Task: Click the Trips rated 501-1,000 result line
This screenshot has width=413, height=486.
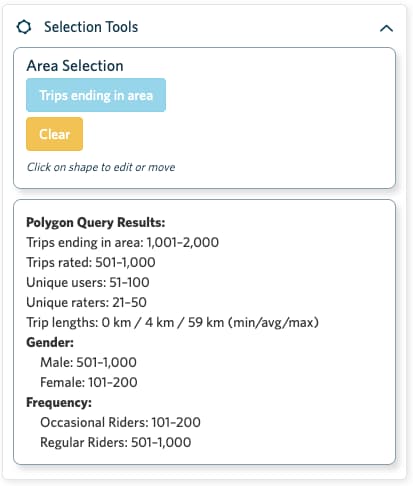Action: 91,262
